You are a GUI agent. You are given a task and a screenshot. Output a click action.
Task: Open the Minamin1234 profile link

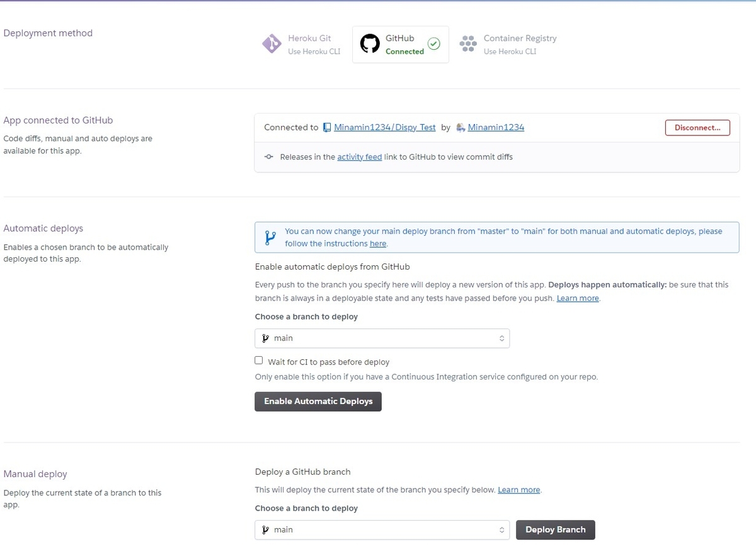(x=496, y=127)
